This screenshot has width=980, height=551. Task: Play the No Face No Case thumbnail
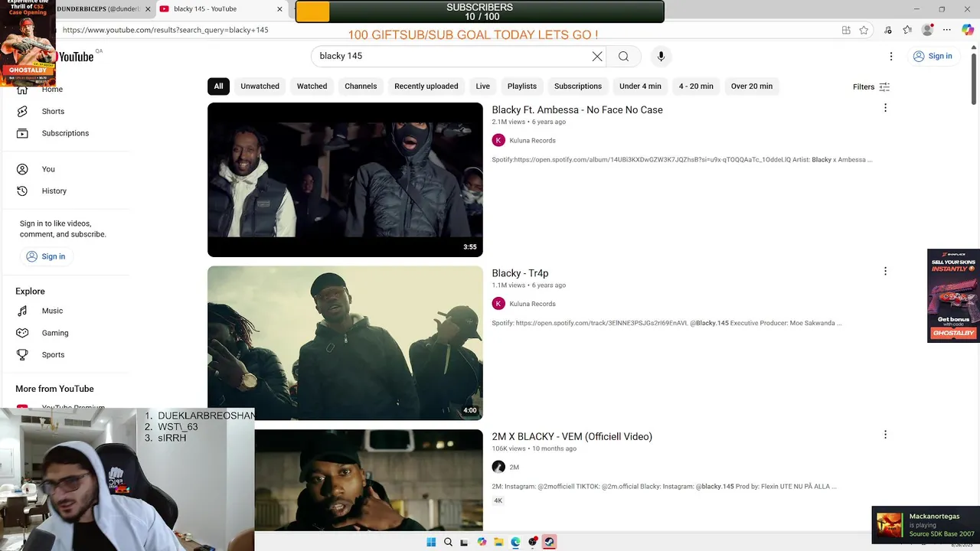(x=345, y=180)
